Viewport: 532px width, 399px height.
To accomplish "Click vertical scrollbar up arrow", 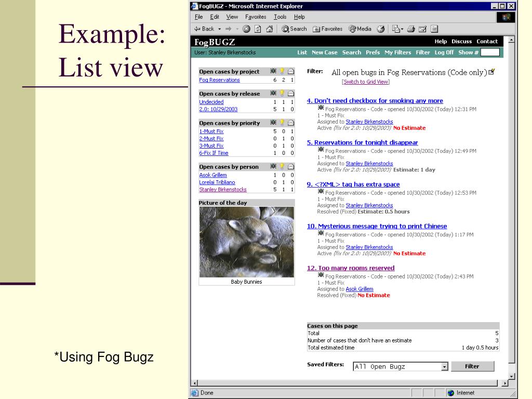I will pyautogui.click(x=511, y=40).
